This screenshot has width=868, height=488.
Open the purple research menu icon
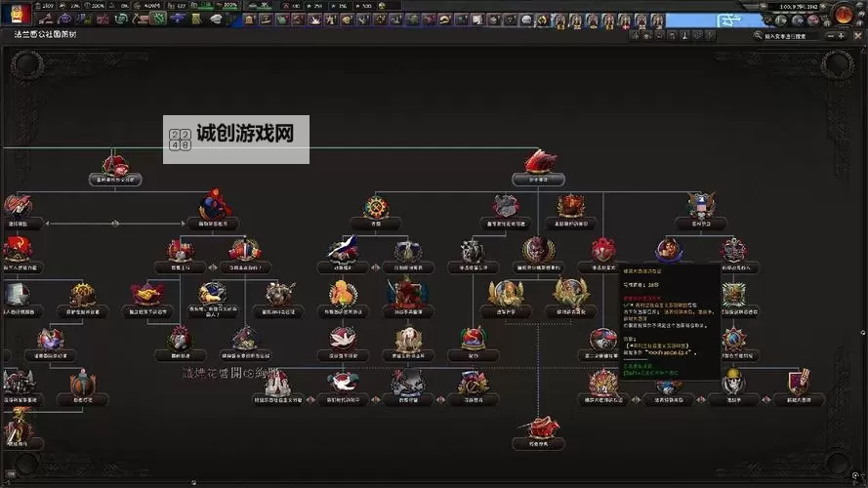(x=65, y=20)
